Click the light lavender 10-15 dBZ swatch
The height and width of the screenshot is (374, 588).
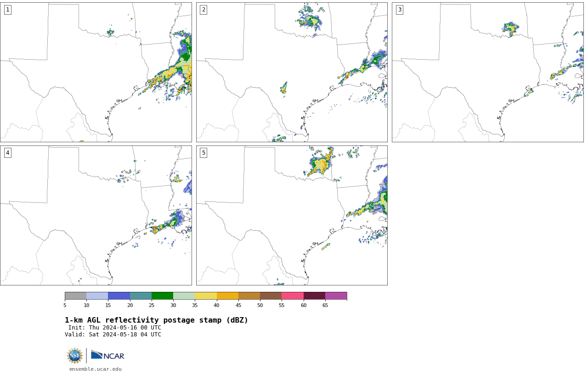point(97,296)
